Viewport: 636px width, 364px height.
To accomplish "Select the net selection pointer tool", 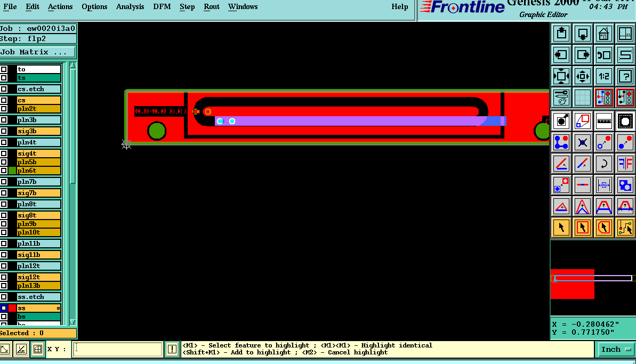I will pyautogui.click(x=625, y=228).
